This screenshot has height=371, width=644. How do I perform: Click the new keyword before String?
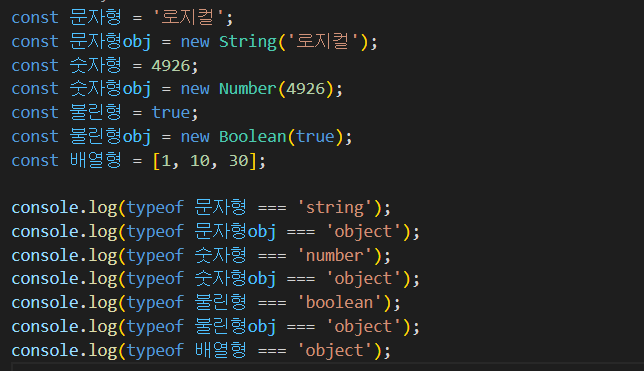195,42
